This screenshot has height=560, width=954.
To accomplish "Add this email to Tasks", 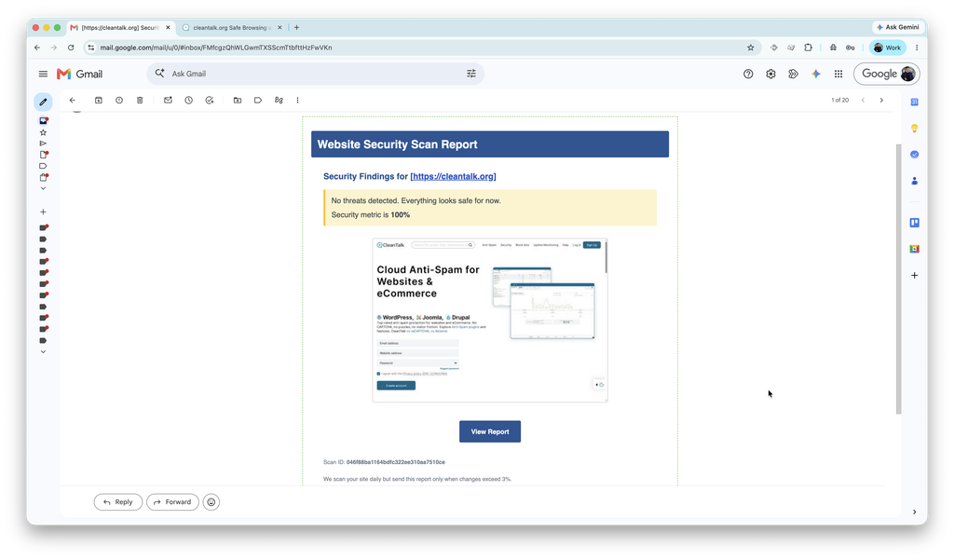I will click(210, 100).
